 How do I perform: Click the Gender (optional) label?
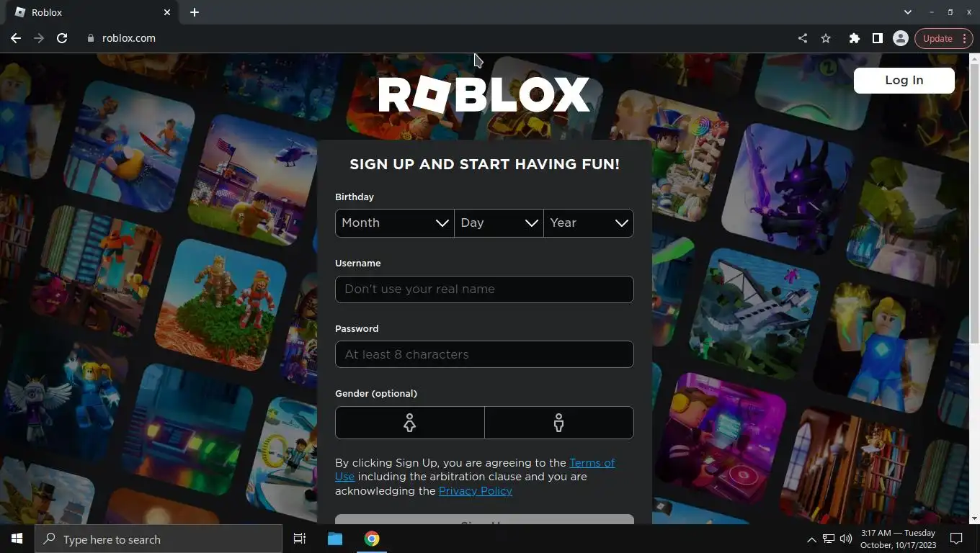coord(376,394)
